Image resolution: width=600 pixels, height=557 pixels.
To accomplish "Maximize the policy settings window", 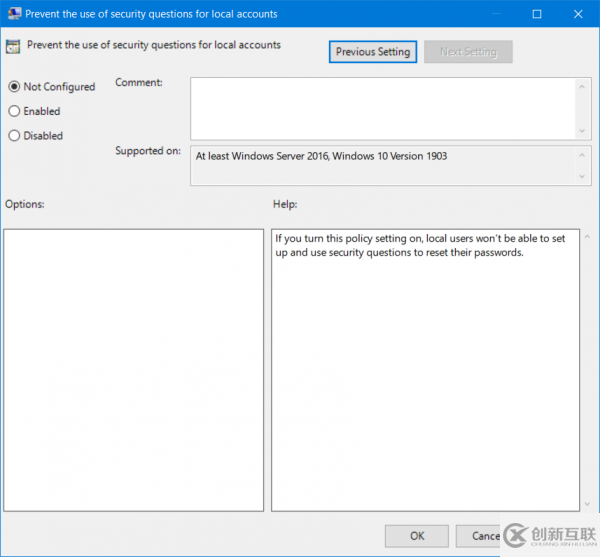I will pyautogui.click(x=537, y=14).
